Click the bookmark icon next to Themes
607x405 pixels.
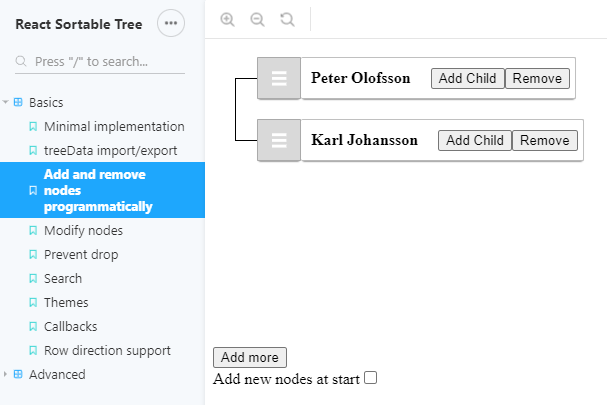click(x=33, y=302)
